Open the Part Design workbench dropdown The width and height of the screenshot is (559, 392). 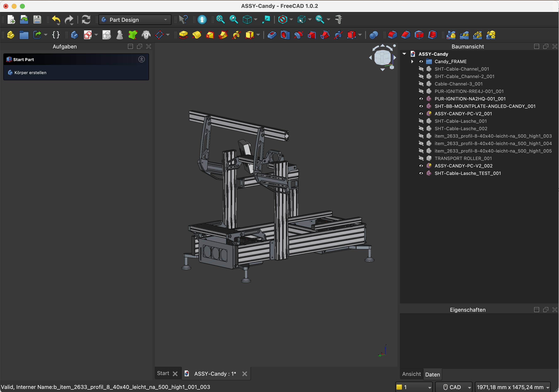(x=135, y=20)
